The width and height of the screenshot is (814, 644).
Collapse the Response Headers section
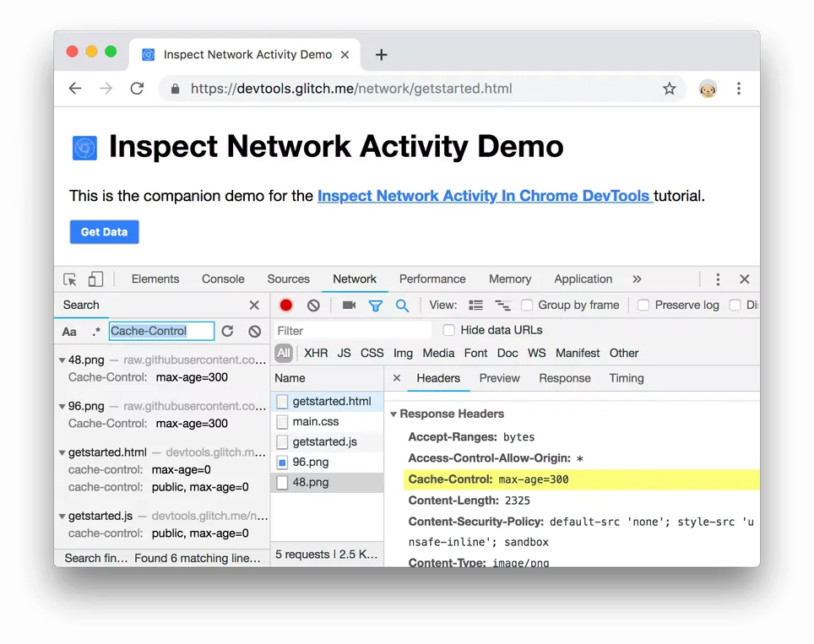pos(393,414)
